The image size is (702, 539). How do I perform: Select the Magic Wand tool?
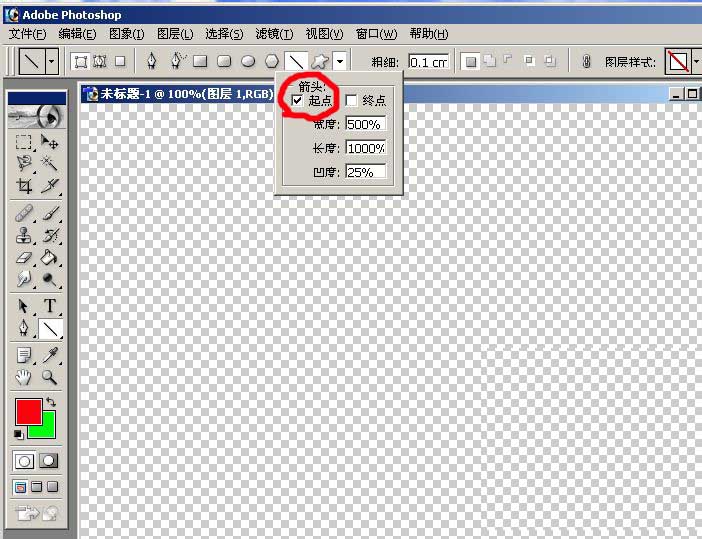click(49, 163)
